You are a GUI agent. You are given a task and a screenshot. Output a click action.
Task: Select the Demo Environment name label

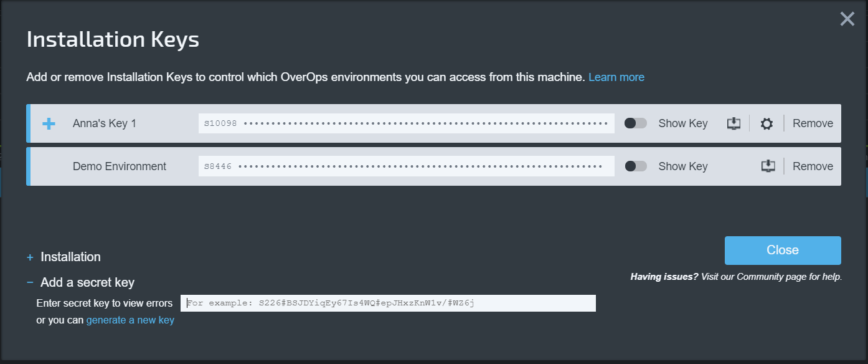tap(120, 166)
